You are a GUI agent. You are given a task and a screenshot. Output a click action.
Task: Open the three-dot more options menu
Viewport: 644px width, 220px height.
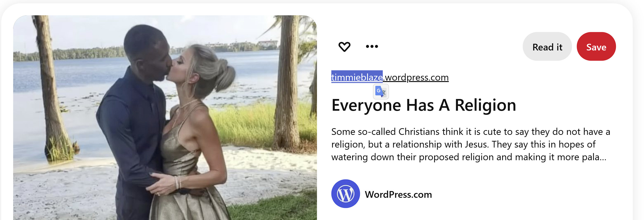(x=372, y=46)
